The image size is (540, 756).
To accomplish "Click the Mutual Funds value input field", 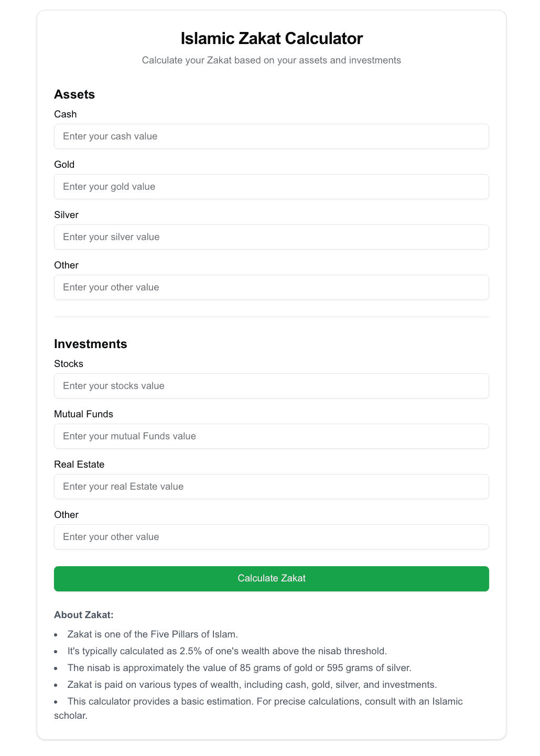I will pyautogui.click(x=271, y=436).
